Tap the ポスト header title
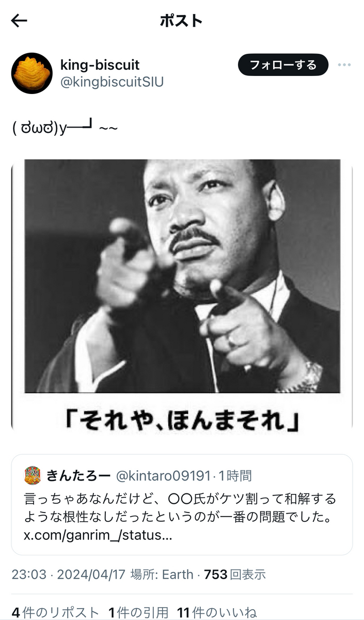Image resolution: width=364 pixels, height=620 pixels. tap(181, 21)
